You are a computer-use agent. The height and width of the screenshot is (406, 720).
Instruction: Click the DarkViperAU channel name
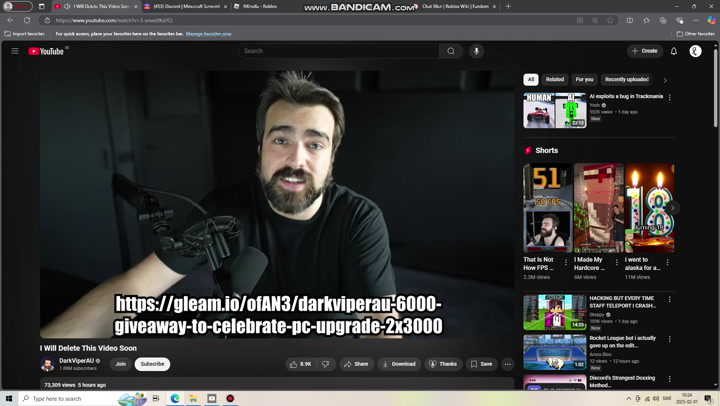tap(76, 361)
